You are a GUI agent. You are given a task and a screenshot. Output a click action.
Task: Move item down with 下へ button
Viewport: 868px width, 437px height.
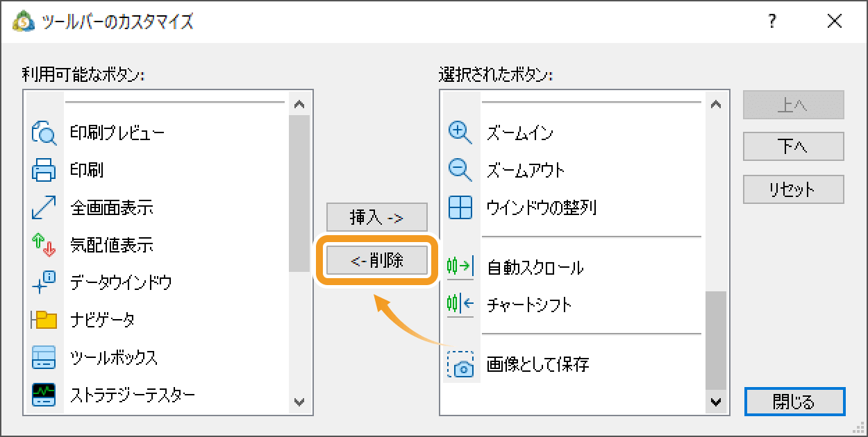click(x=794, y=146)
